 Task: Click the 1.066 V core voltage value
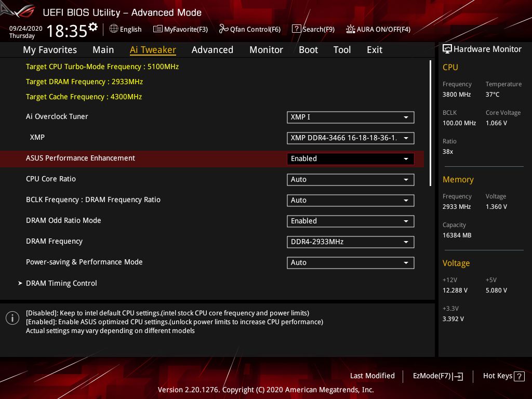(x=496, y=123)
